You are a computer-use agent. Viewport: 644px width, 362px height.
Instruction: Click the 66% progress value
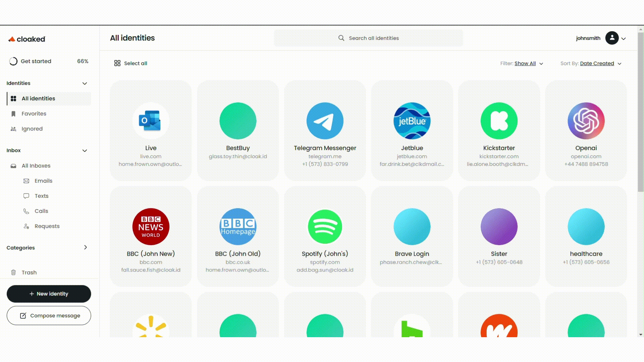83,61
